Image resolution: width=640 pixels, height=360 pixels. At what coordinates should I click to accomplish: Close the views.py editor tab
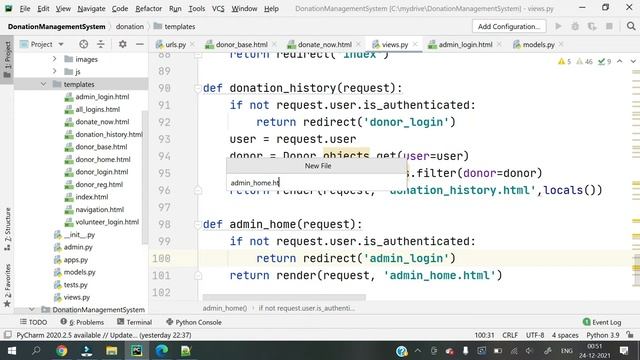(x=415, y=44)
